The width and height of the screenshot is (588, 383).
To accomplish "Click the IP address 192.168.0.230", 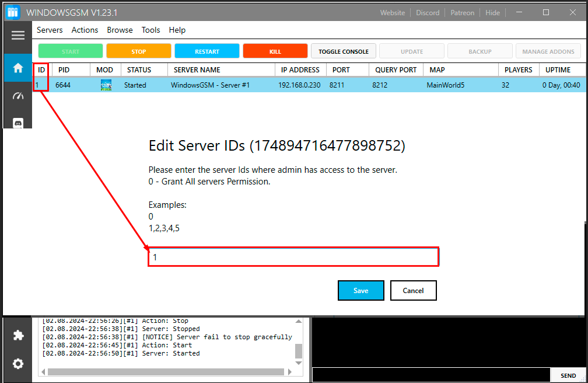I will click(x=299, y=85).
